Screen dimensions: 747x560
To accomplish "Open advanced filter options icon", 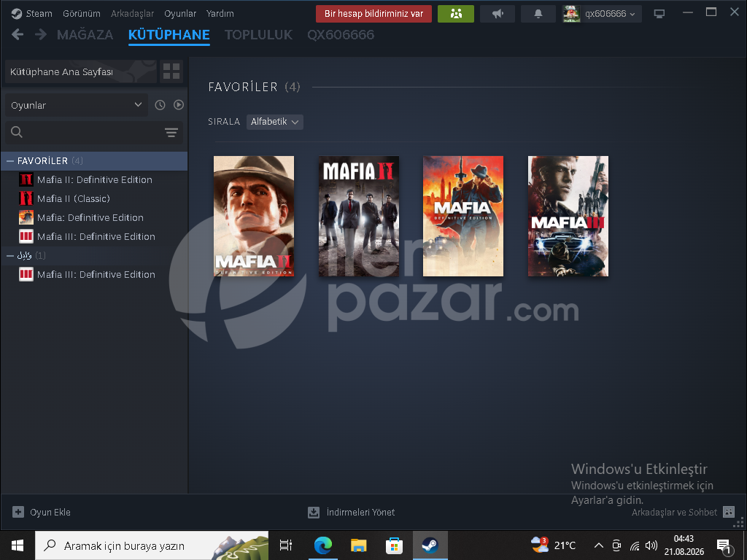I will 171,133.
